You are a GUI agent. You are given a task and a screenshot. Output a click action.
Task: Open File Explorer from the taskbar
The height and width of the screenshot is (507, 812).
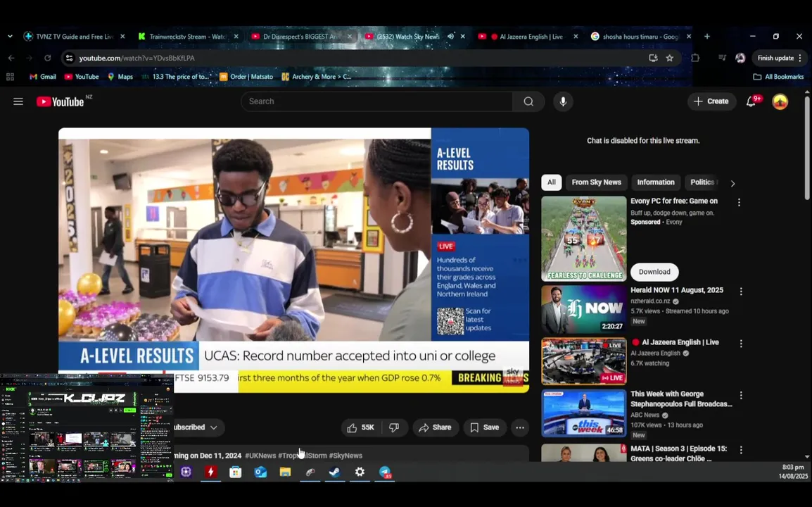[x=286, y=472]
